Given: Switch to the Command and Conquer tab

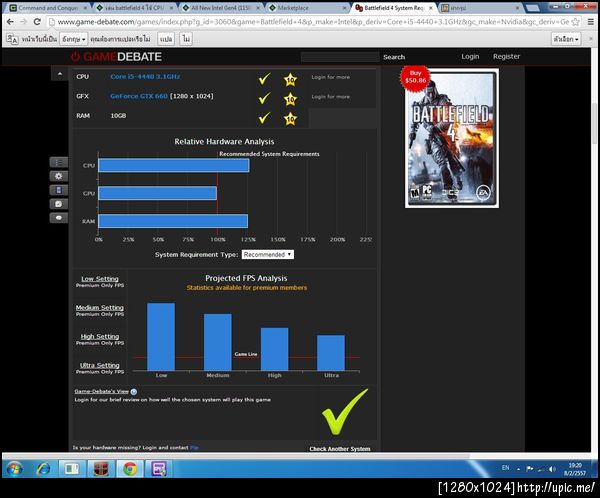Looking at the screenshot, I should click(48, 8).
